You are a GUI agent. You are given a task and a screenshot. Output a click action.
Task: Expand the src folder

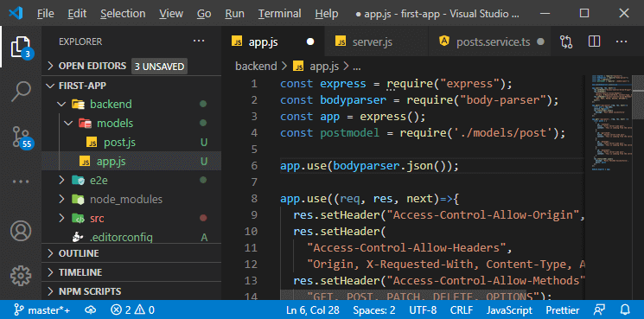click(x=131, y=219)
